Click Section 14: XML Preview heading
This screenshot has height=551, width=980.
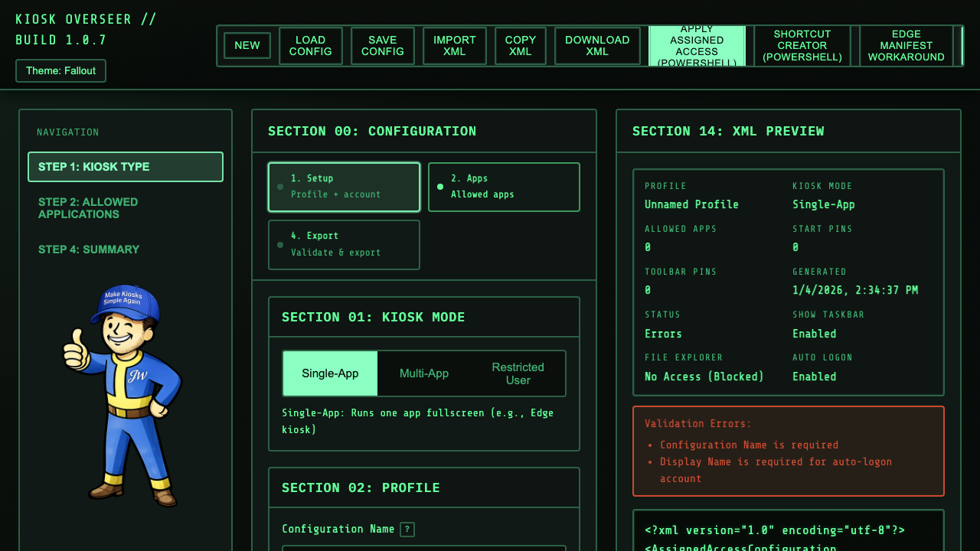tap(728, 131)
